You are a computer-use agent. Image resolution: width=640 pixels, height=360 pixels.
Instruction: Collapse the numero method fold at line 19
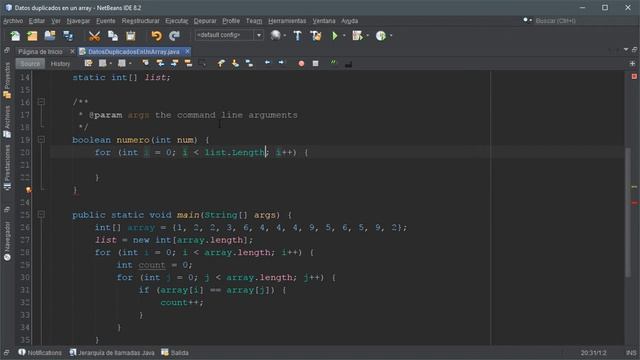tap(41, 140)
